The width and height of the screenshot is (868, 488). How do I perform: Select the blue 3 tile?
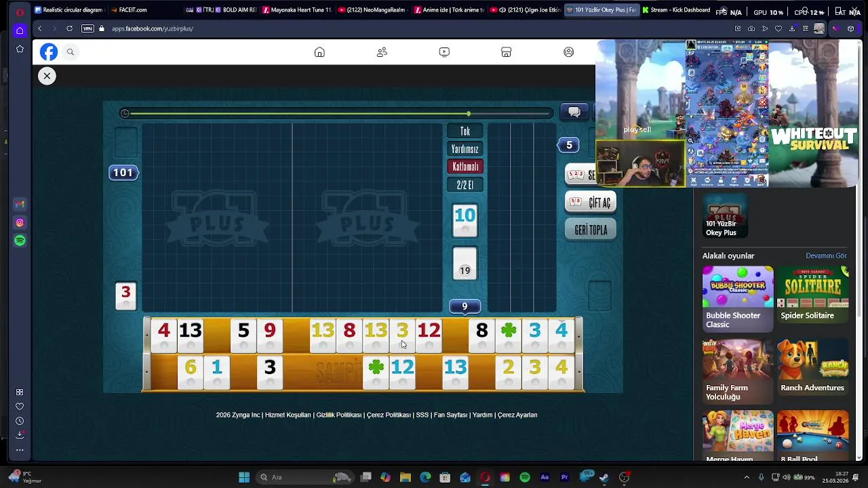coord(534,335)
